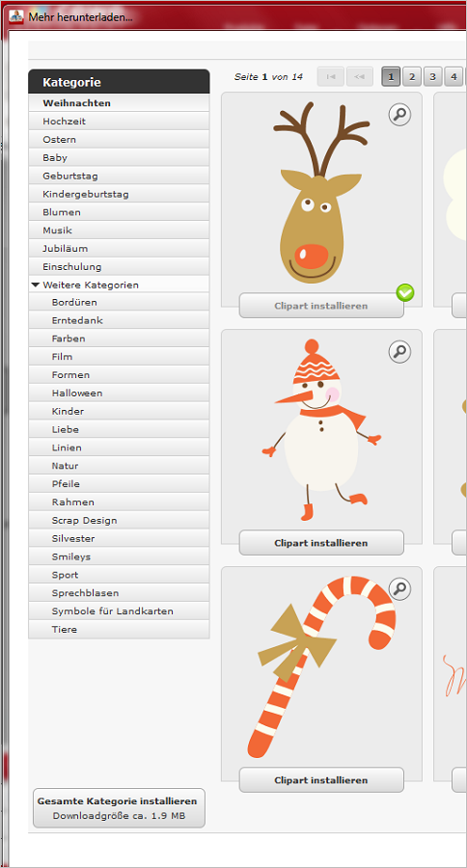Screen dimensions: 467x868
Task: Switch to page 2
Action: coord(412,77)
